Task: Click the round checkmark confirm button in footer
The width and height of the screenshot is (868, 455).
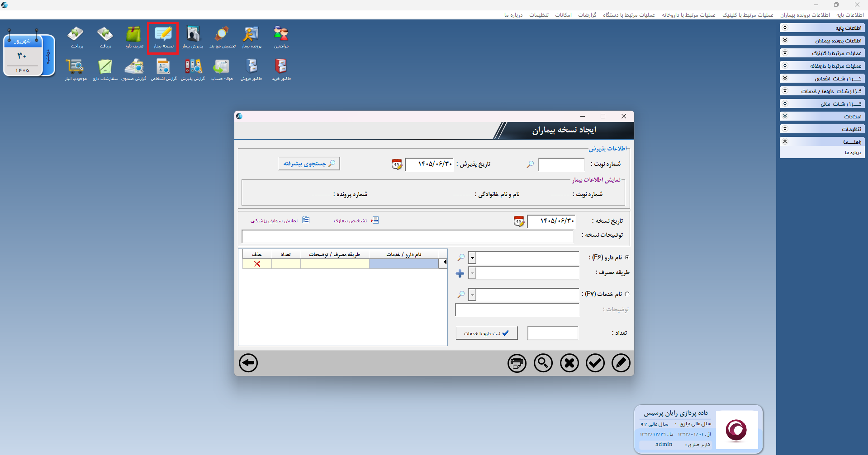Action: tap(595, 363)
